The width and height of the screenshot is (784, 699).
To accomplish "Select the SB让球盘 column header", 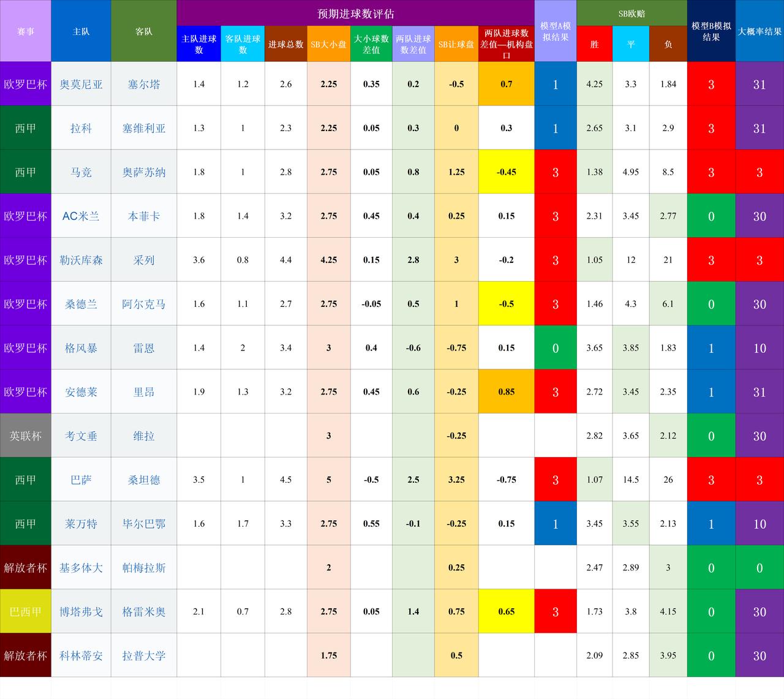I will (x=456, y=44).
